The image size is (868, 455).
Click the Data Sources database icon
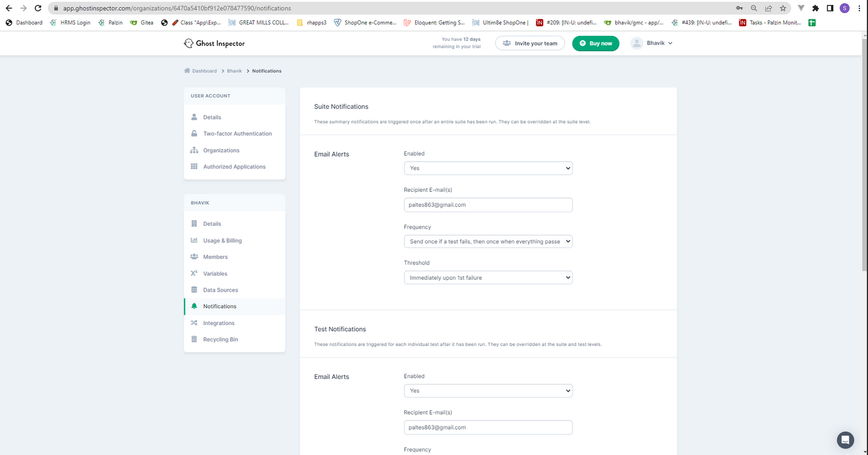[x=194, y=290]
